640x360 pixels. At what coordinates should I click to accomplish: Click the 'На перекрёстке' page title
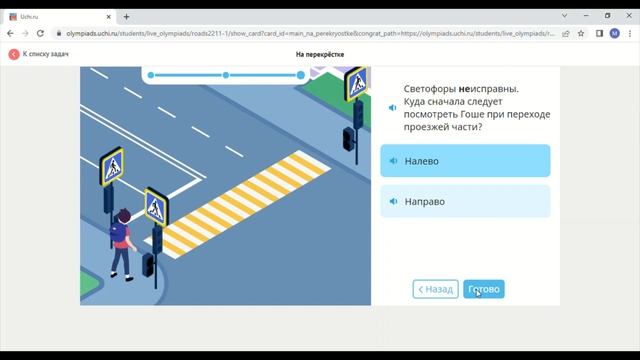[320, 54]
